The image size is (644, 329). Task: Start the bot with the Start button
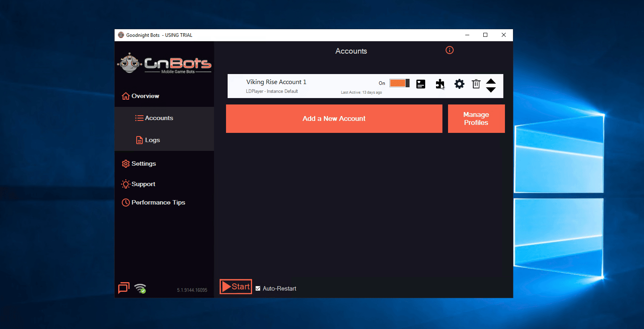[236, 287]
